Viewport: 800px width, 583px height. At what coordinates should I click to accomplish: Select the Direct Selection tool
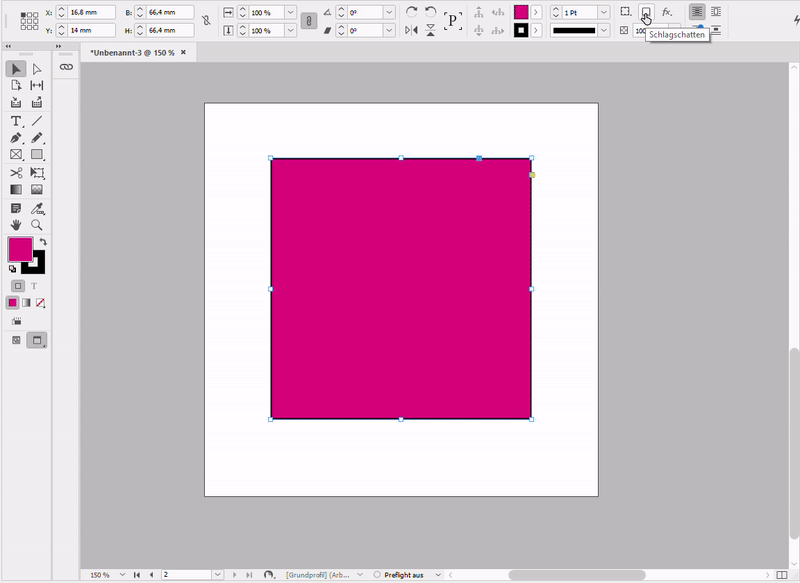coord(37,69)
